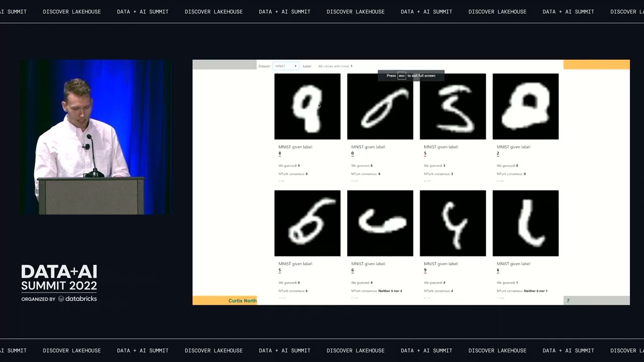Viewport: 644px width, 362px height.
Task: Open the digit image labeled 6, guessed 1
Action: 525,223
